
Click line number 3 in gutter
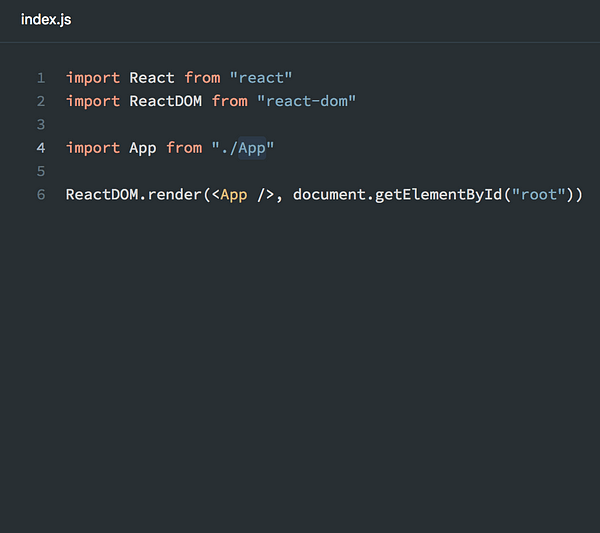point(41,125)
